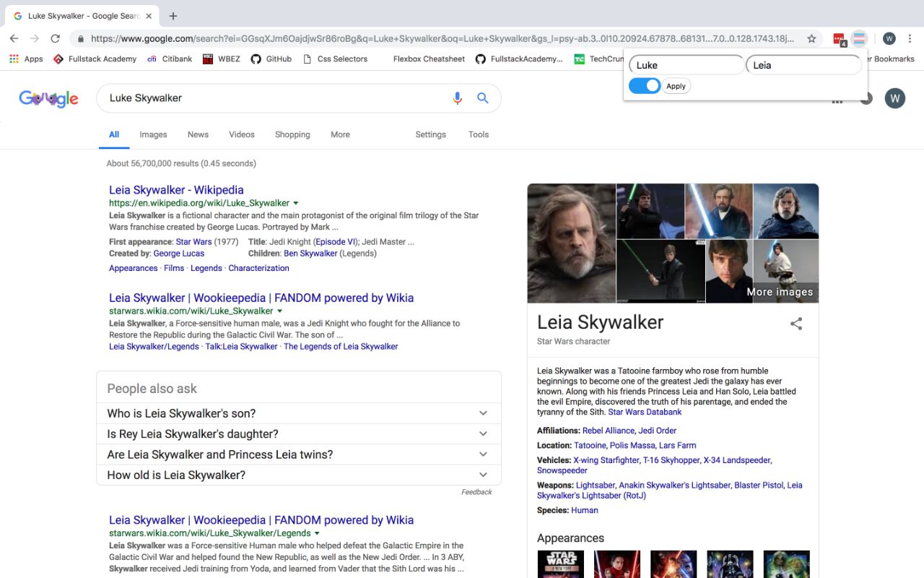Switch to Shopping tab

(x=292, y=134)
